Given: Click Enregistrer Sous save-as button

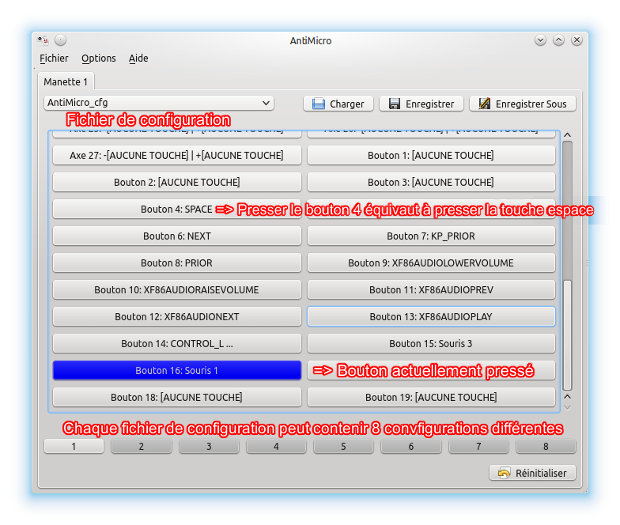Looking at the screenshot, I should point(522,103).
